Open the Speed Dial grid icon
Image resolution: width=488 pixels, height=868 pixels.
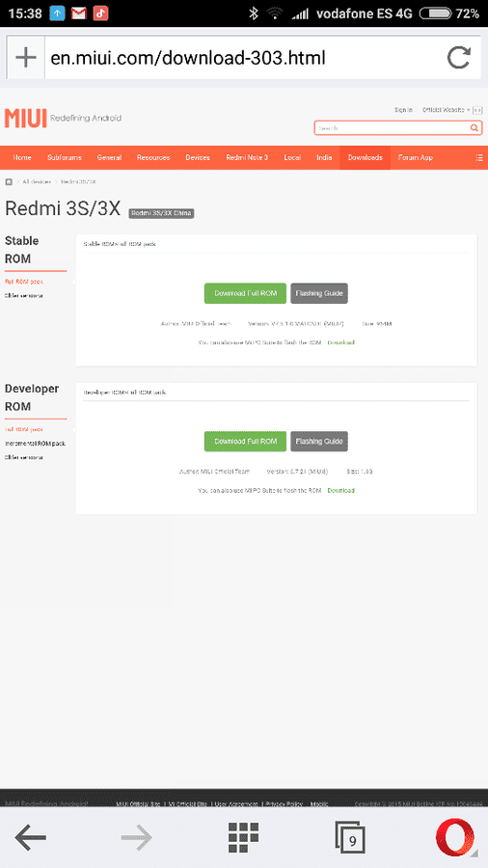pyautogui.click(x=243, y=836)
